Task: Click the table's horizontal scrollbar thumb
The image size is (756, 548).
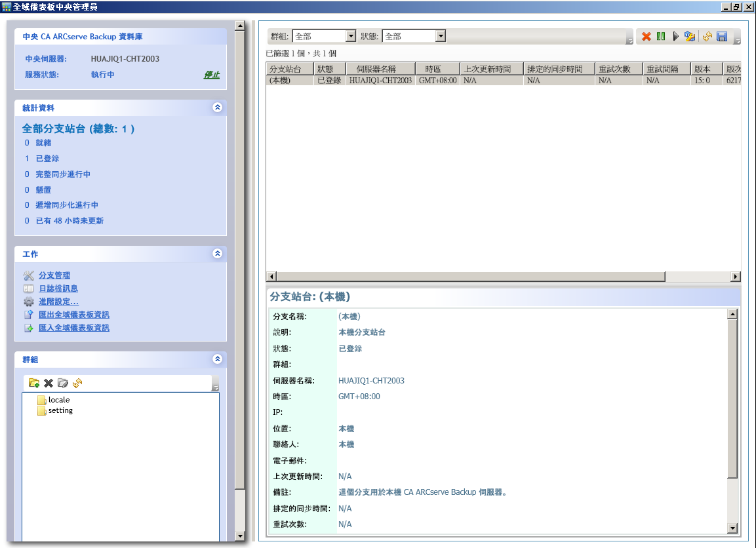Action: [471, 277]
